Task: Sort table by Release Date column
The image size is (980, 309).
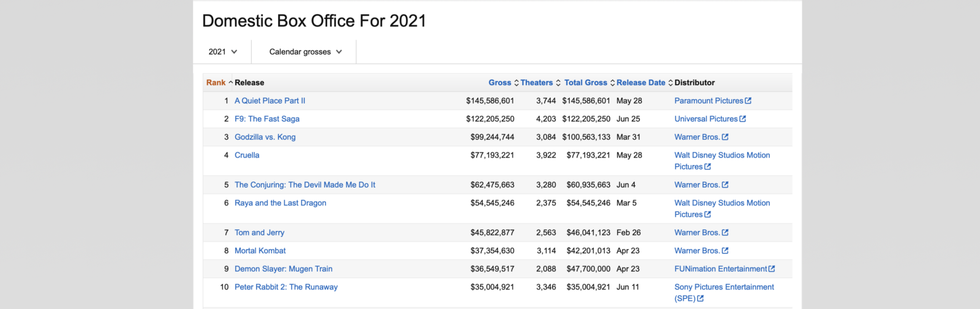Action: (641, 83)
